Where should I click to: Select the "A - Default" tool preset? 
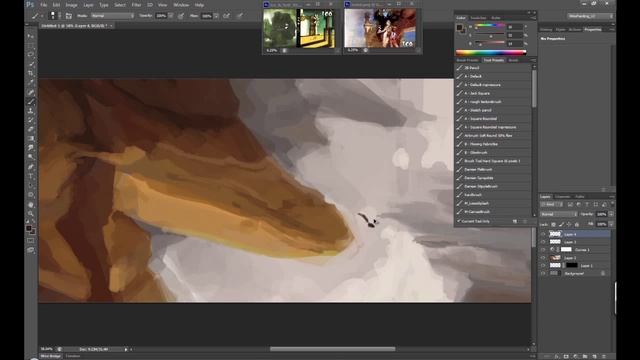[493, 76]
